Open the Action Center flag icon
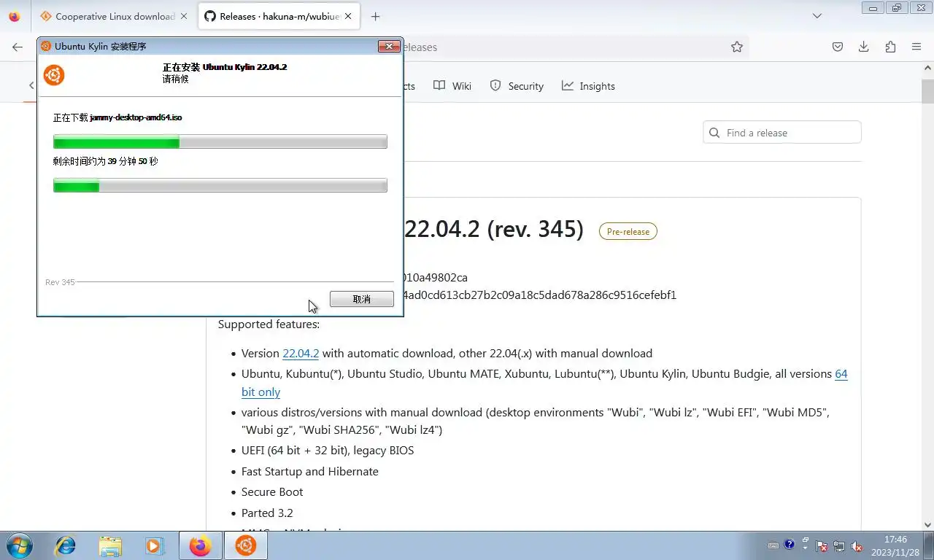This screenshot has height=560, width=934. click(x=822, y=546)
